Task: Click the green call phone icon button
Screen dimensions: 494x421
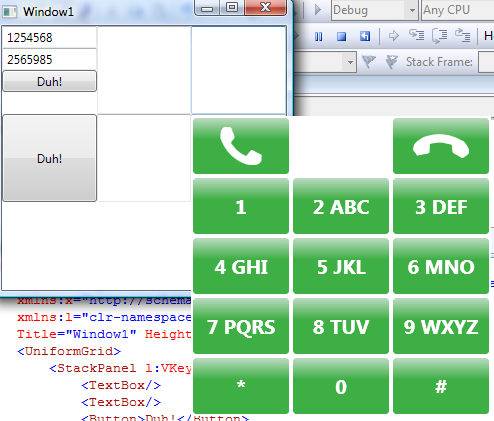Action: [241, 146]
